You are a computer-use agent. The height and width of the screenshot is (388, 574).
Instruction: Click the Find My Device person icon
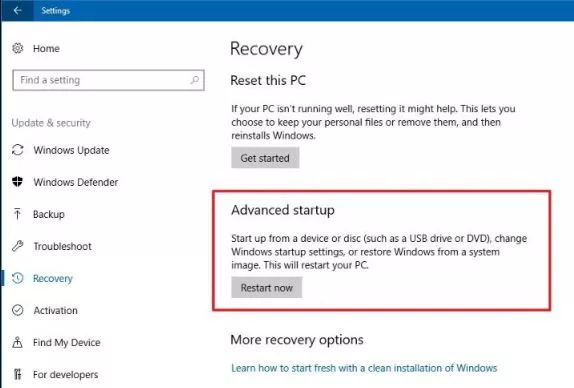pyautogui.click(x=17, y=342)
